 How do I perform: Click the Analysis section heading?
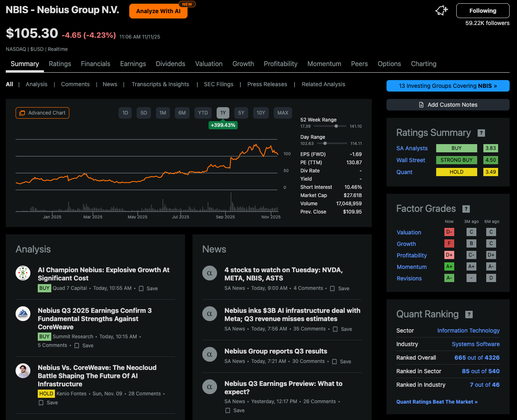(33, 250)
